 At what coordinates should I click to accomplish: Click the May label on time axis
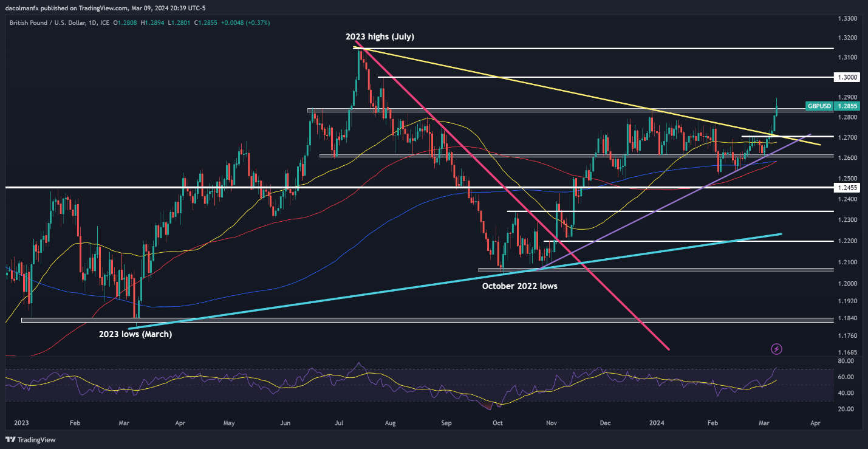point(228,422)
